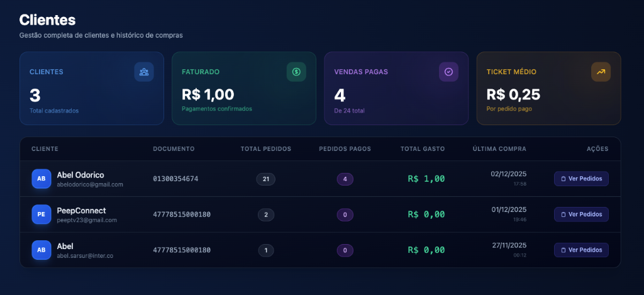Click the Cliente column header
Image resolution: width=644 pixels, height=295 pixels.
(45, 149)
